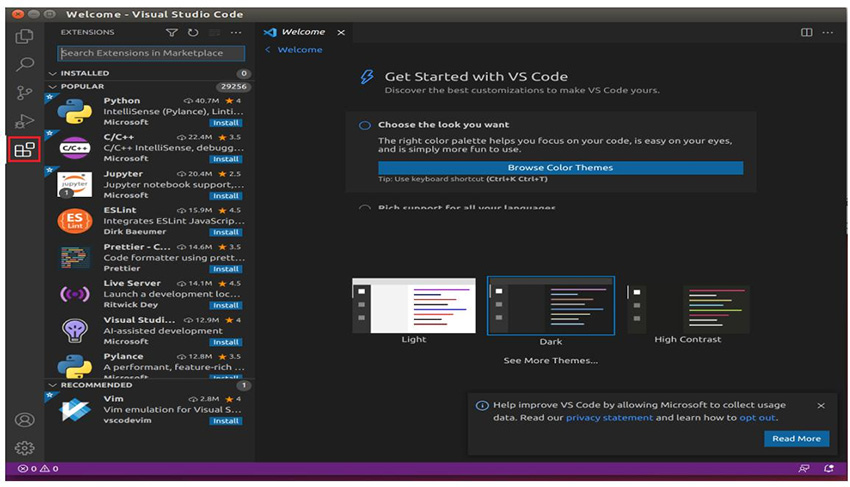Image resolution: width=850 pixels, height=487 pixels.
Task: Click the Prettier extension logo
Action: point(74,258)
